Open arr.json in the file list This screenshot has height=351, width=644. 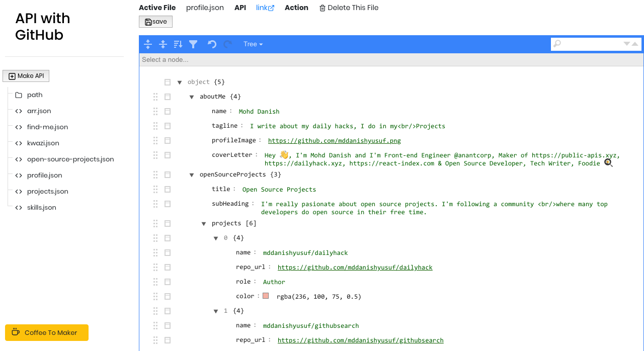[39, 111]
